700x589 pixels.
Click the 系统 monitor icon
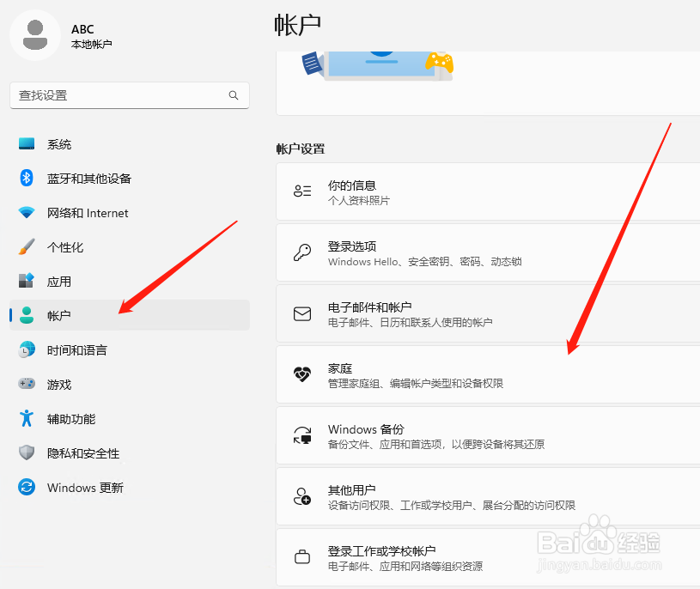[27, 143]
